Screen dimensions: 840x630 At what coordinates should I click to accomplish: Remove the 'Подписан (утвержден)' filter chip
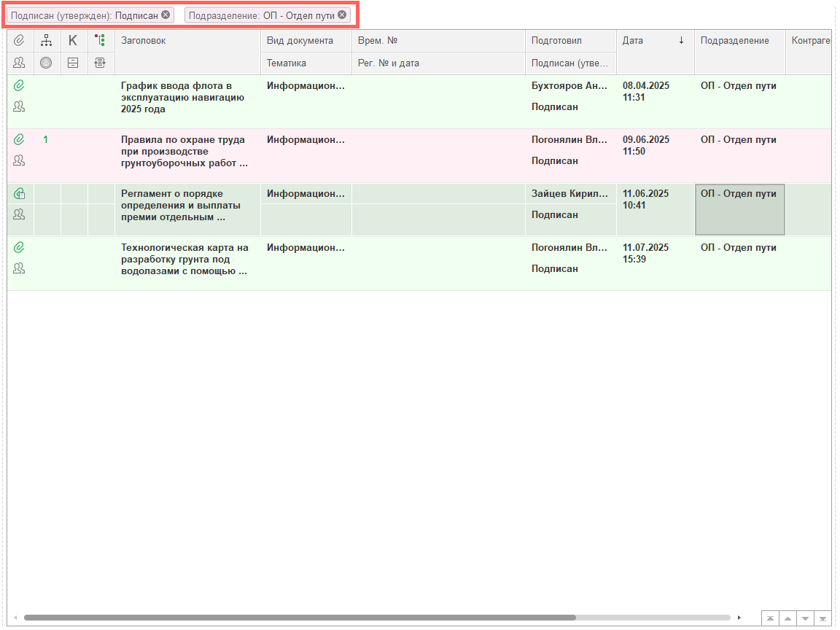[x=166, y=15]
